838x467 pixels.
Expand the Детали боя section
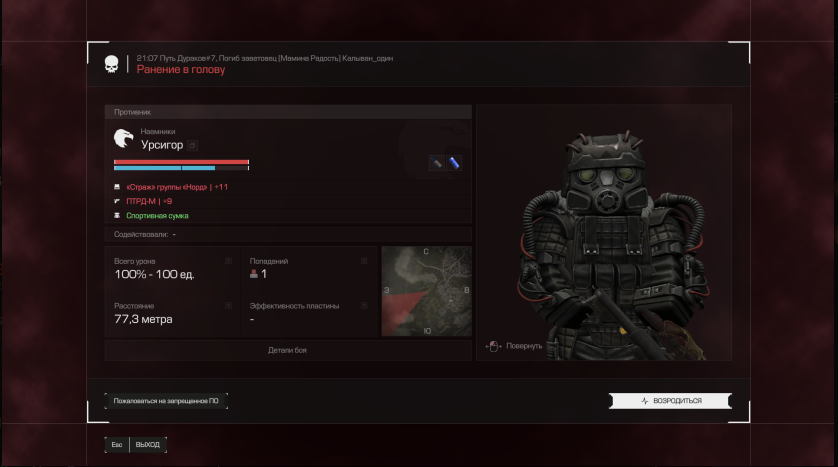tap(288, 351)
